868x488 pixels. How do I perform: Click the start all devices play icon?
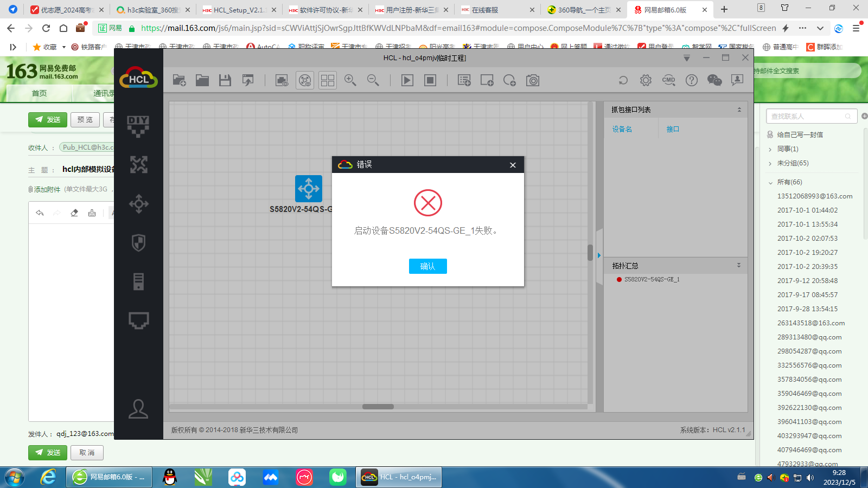pos(407,81)
